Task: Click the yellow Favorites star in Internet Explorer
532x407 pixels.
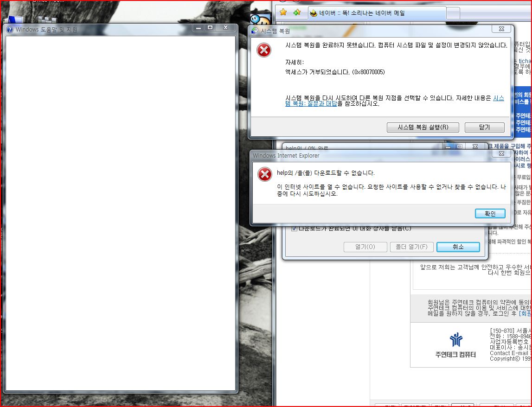Action: click(283, 13)
